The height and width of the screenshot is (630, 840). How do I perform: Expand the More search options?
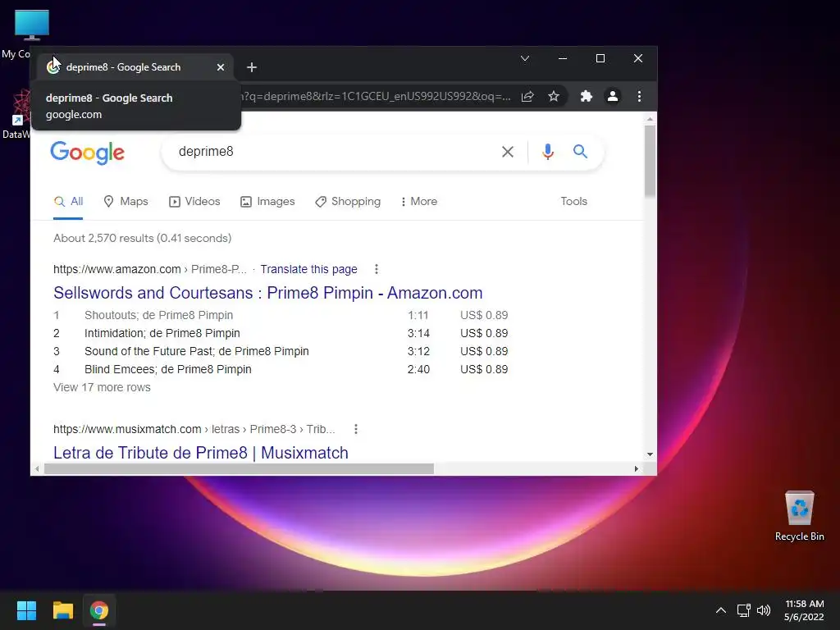(419, 202)
